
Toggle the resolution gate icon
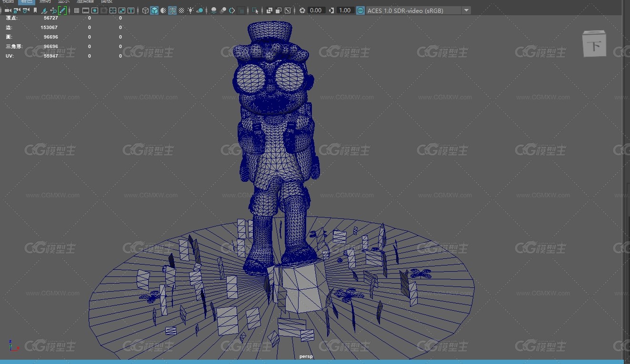(95, 10)
